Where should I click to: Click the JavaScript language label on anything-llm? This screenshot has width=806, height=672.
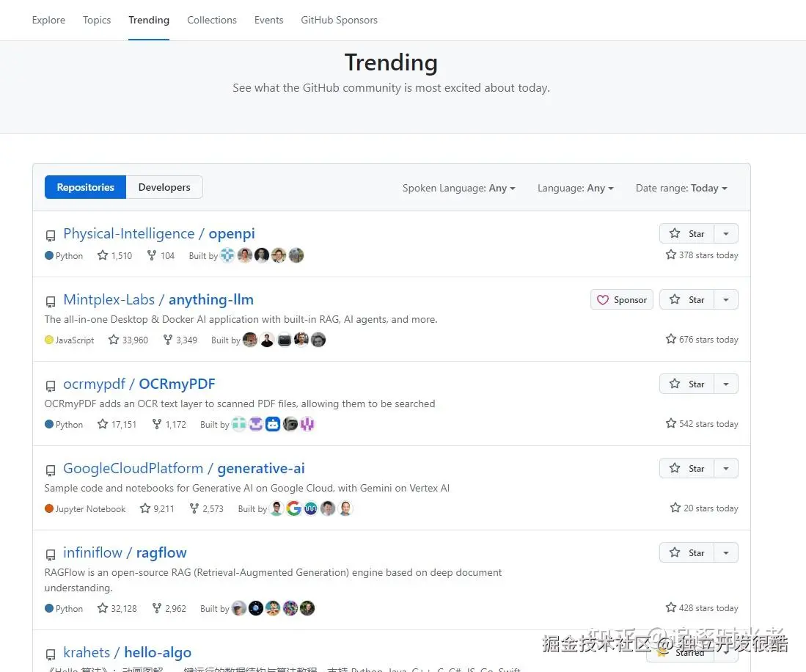[70, 340]
